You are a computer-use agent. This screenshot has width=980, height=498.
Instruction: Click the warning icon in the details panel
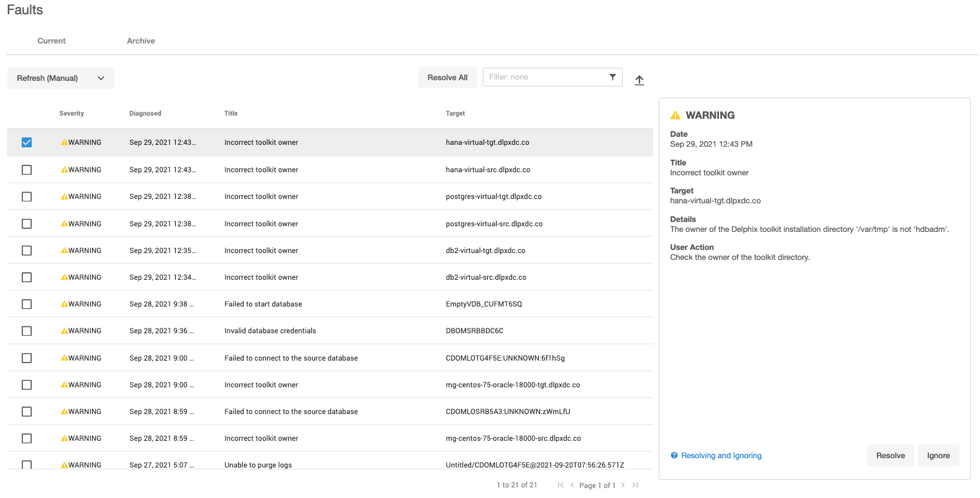click(675, 116)
